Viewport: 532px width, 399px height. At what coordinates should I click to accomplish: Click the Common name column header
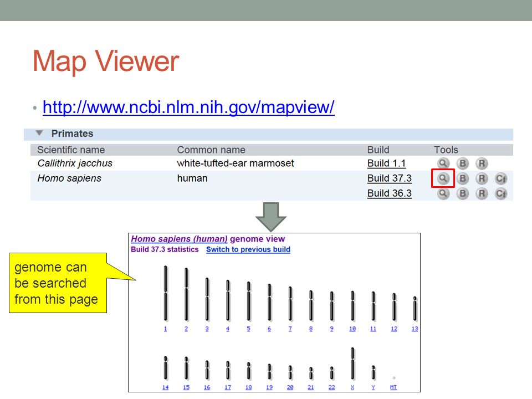(x=211, y=150)
